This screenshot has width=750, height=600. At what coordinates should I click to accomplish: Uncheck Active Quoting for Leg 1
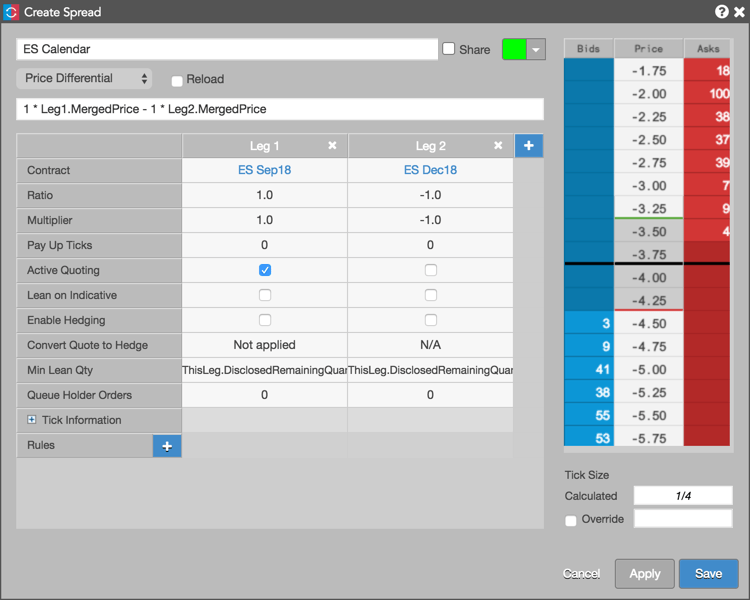(x=265, y=270)
